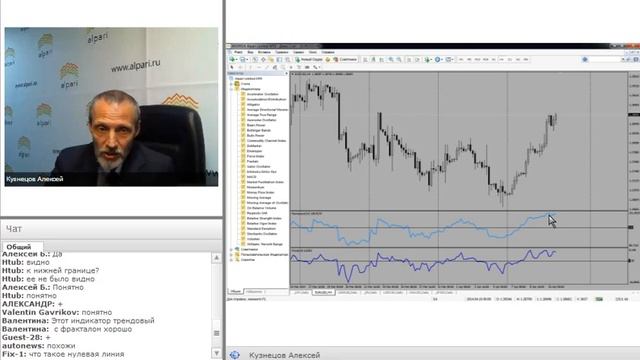The image size is (640, 360).
Task: Expand Пользовательские индикаторы node in Navigator
Action: point(231,254)
